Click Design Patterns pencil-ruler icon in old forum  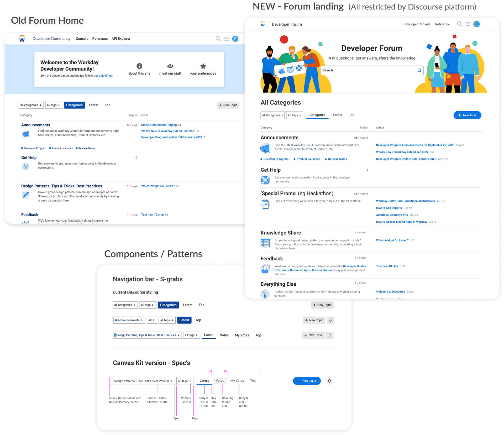(26, 195)
